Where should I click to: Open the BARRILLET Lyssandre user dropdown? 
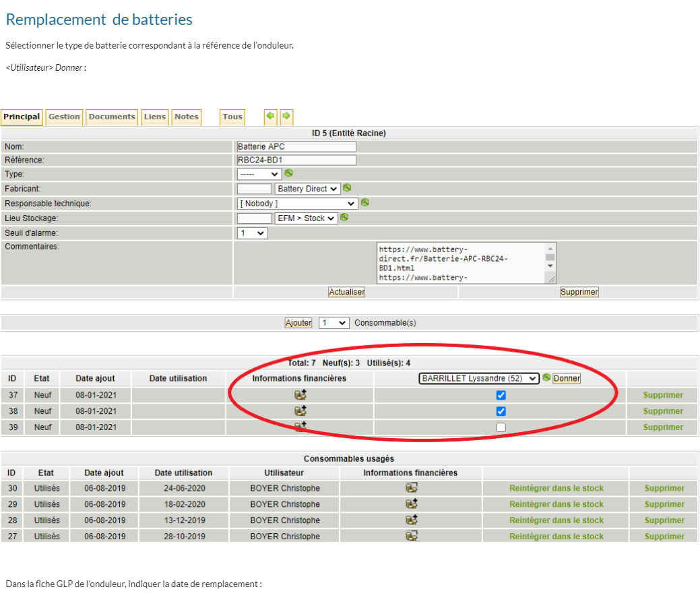point(478,378)
